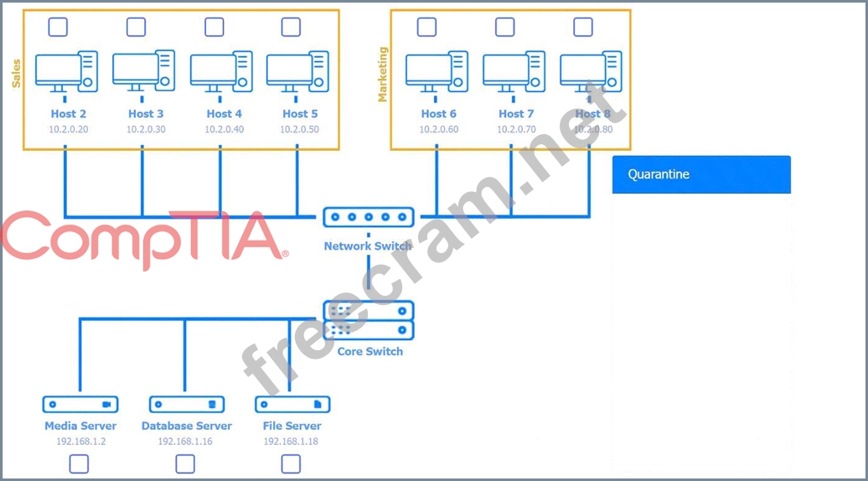This screenshot has width=868, height=481.
Task: Mark the checkbox below File Server
Action: pos(291,463)
